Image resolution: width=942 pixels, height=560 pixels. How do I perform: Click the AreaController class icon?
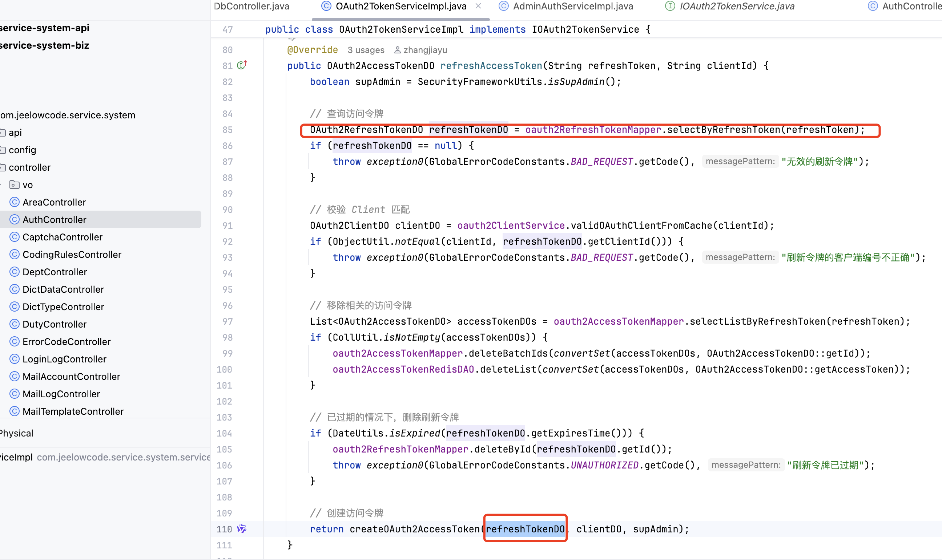coord(14,202)
